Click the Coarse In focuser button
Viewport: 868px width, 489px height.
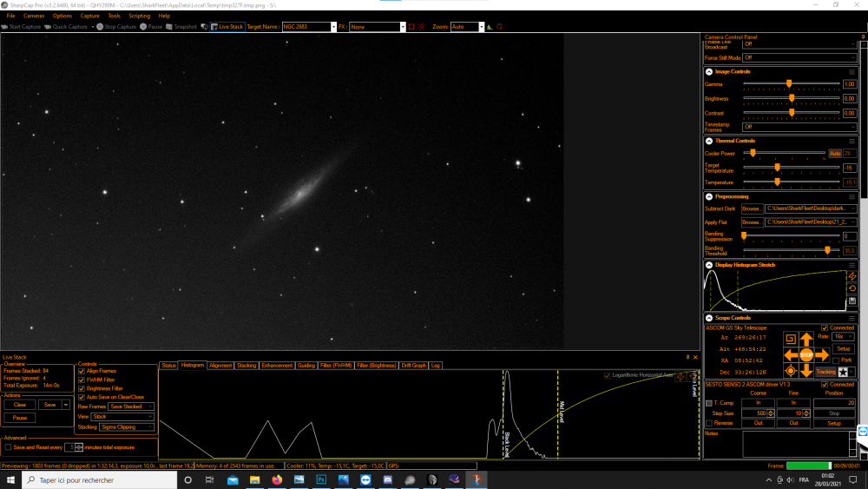pos(758,403)
